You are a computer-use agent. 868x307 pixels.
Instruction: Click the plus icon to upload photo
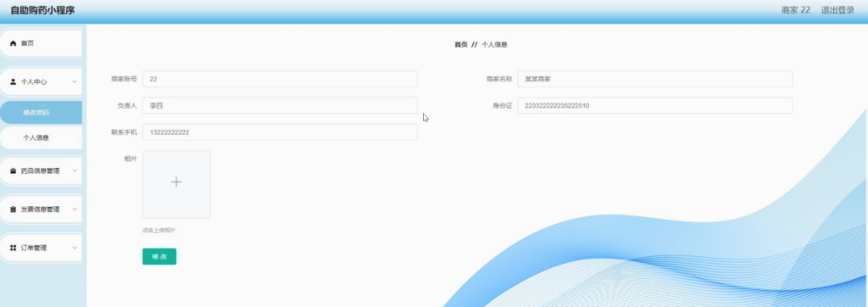click(x=176, y=181)
